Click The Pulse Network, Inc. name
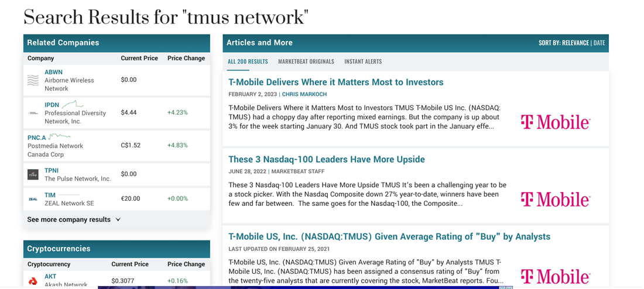Screen dimensions: 644x289 [78, 178]
